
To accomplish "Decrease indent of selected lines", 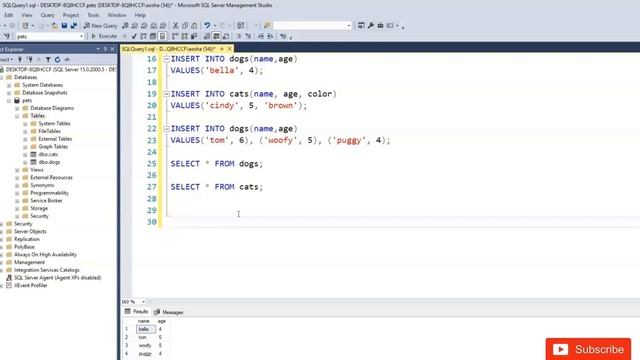I will coord(261,36).
